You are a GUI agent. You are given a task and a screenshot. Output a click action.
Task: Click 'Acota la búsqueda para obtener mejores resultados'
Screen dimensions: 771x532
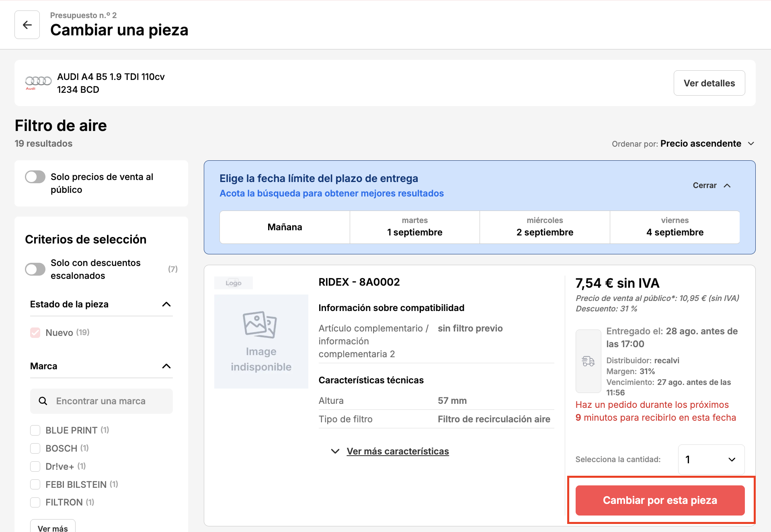pos(332,193)
